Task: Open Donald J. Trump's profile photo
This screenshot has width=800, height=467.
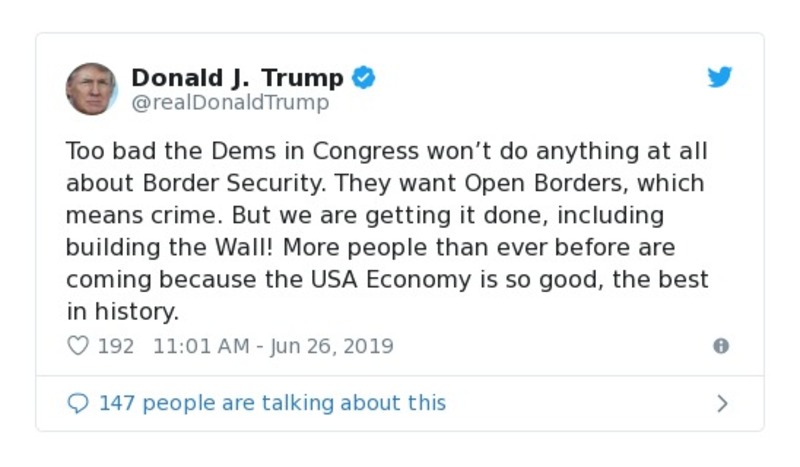Action: (91, 88)
